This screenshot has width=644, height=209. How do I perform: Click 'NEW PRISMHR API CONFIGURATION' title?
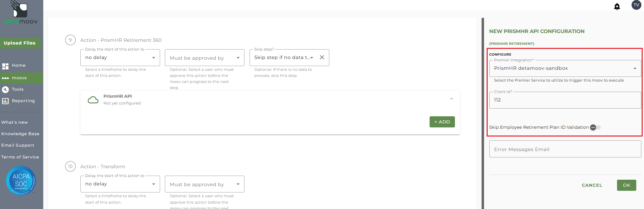pyautogui.click(x=537, y=31)
